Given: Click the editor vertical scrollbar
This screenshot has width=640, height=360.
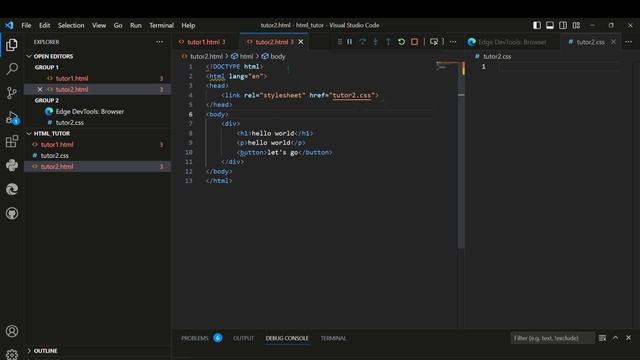Looking at the screenshot, I should coord(461,155).
